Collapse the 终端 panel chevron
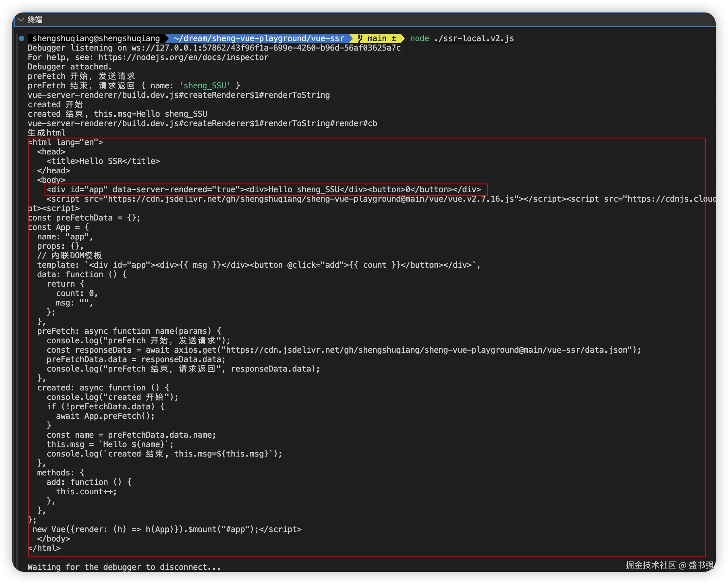Screen dimensions: 728x584 point(21,20)
